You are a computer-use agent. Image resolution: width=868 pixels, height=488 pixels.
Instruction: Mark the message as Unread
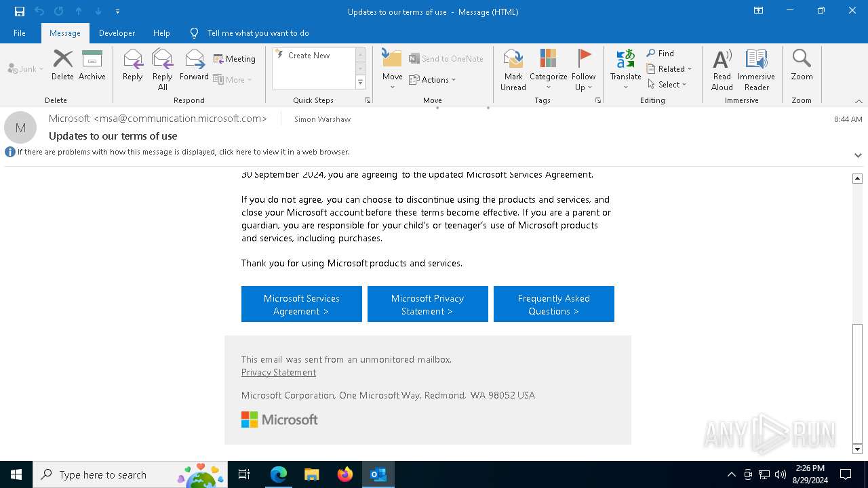coord(513,69)
